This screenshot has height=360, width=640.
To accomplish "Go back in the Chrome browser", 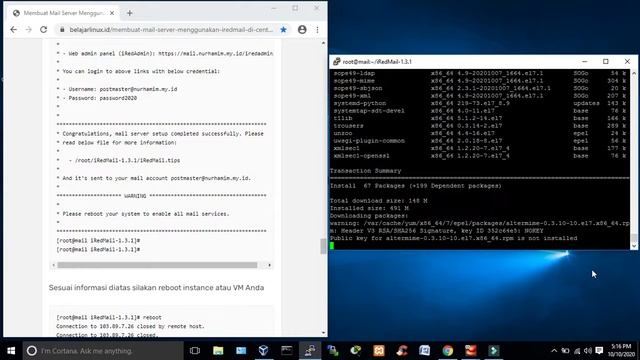I will (13, 29).
